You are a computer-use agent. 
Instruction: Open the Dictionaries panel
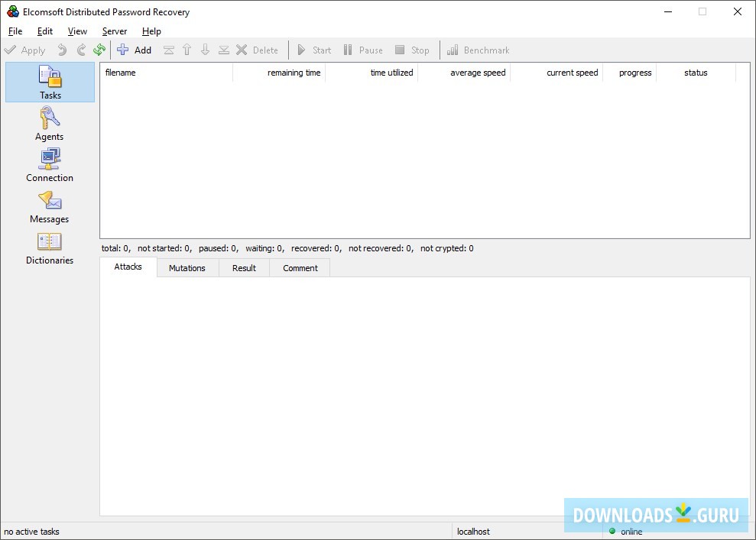pos(49,247)
